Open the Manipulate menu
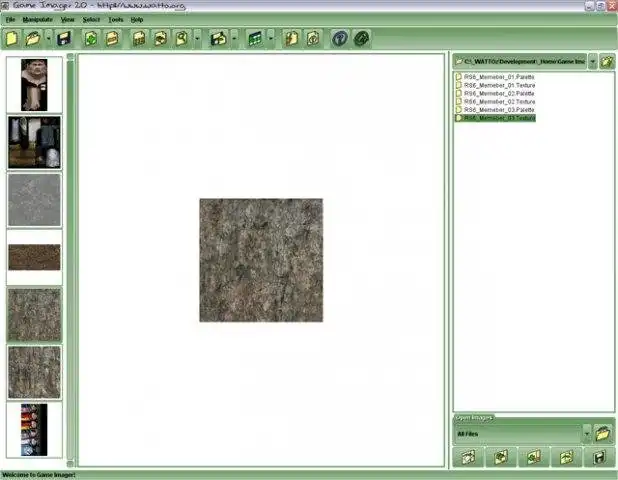Viewport: 618px width, 480px height. (x=37, y=19)
